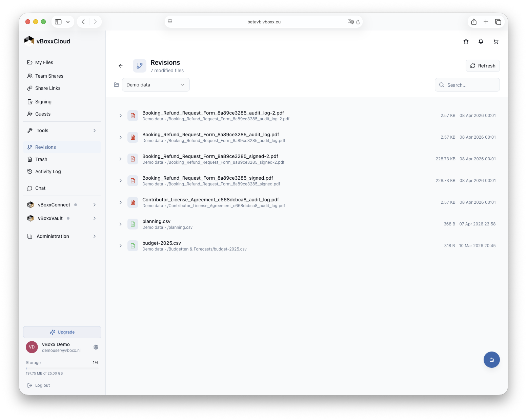Click file name budget-2025.csv
527x420 pixels.
(x=162, y=243)
